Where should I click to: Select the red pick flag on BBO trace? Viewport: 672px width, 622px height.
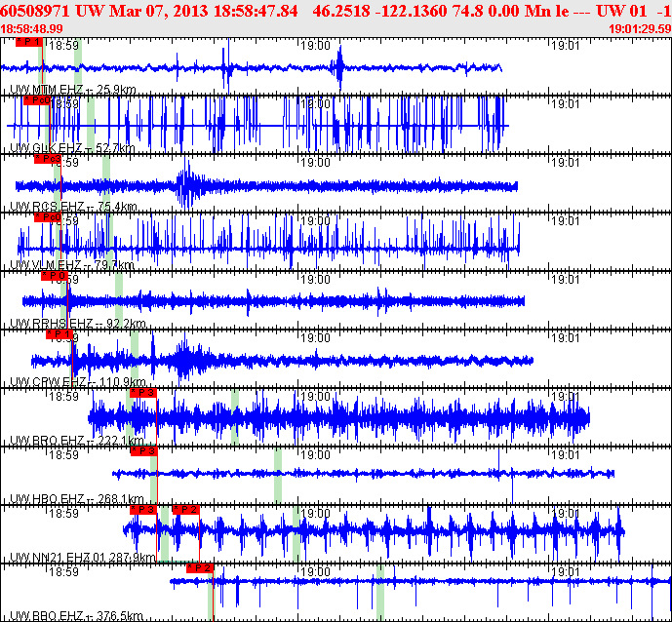[200, 567]
